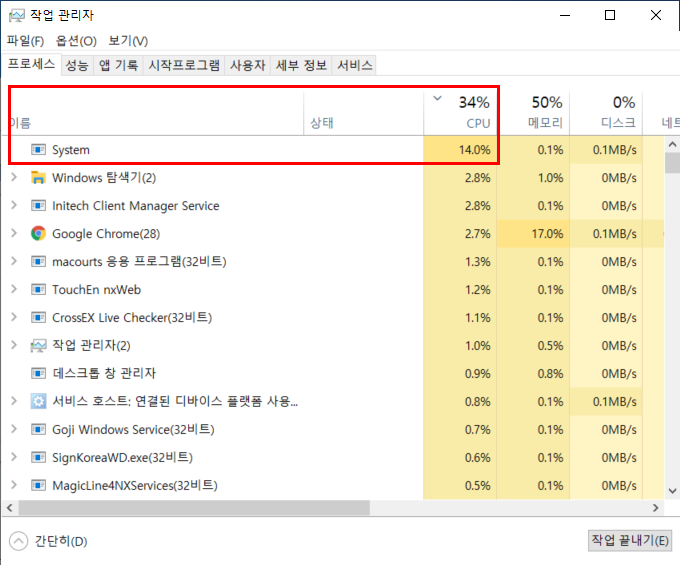Select the 데스크톱 창 관리자 process name
Viewport: 680px width, 565px height.
(x=104, y=373)
